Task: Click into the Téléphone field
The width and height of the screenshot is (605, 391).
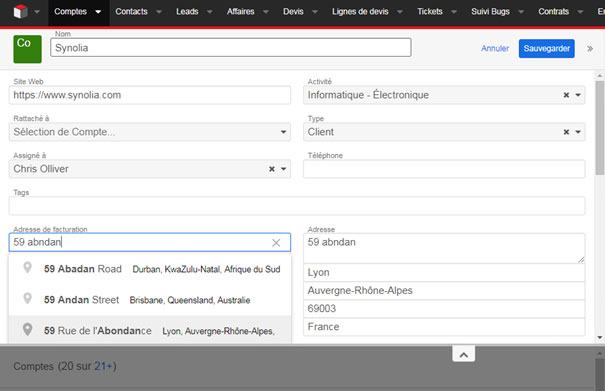Action: (444, 169)
